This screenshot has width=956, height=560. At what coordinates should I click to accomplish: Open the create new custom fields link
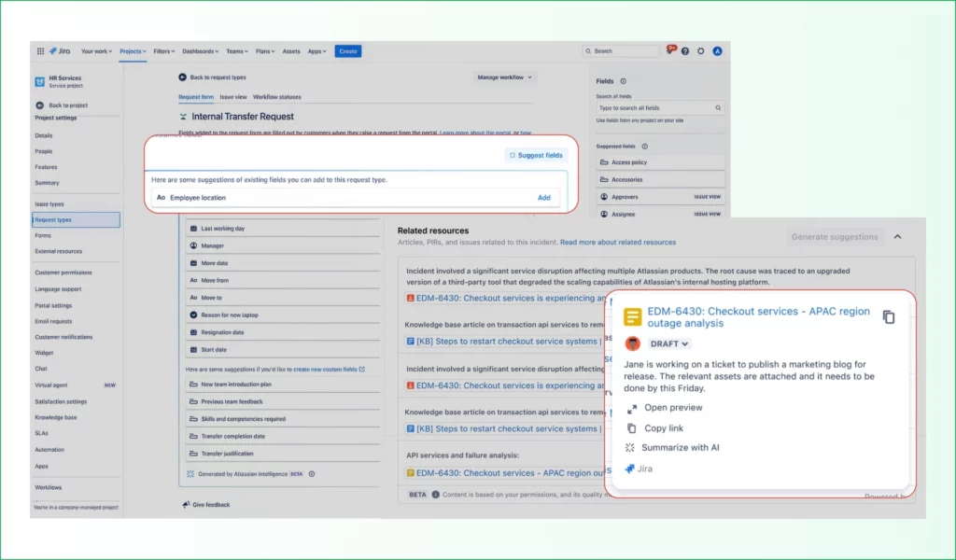pos(329,370)
